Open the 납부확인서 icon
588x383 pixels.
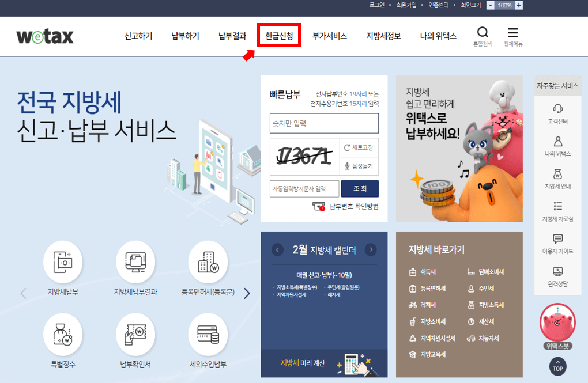click(135, 333)
